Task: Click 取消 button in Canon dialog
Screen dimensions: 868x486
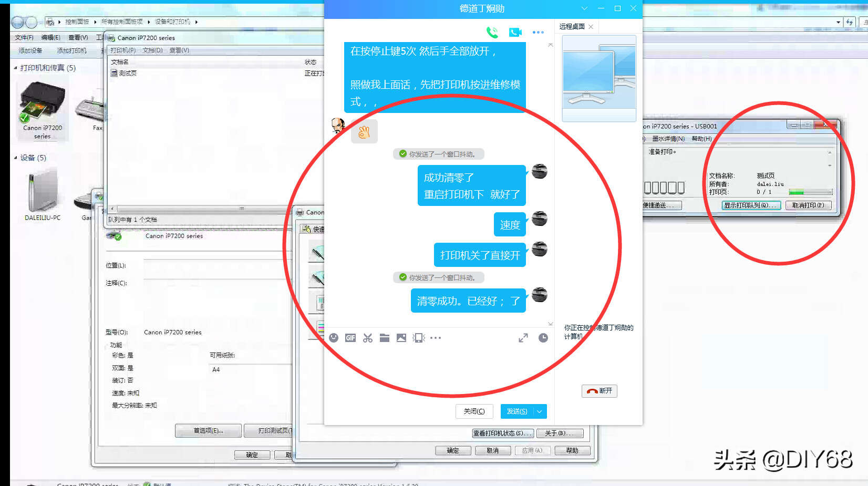Action: point(492,451)
